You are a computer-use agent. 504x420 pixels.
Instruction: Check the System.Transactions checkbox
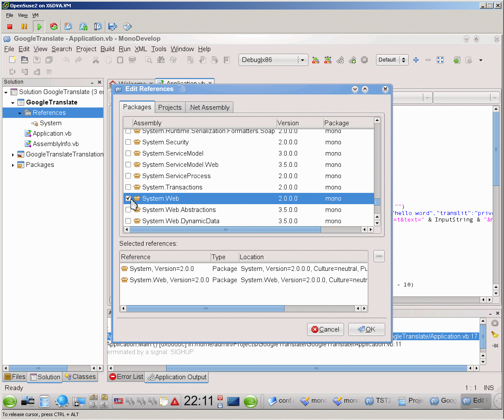pos(128,187)
